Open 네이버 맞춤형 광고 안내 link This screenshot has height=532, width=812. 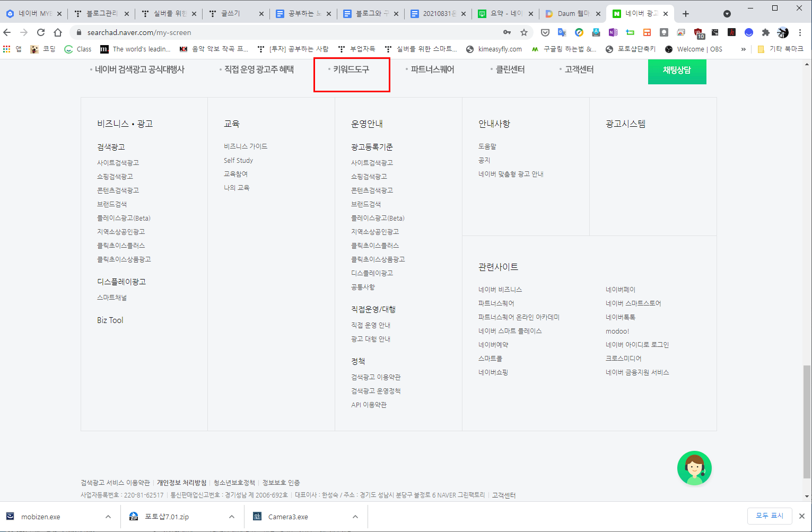pos(511,174)
